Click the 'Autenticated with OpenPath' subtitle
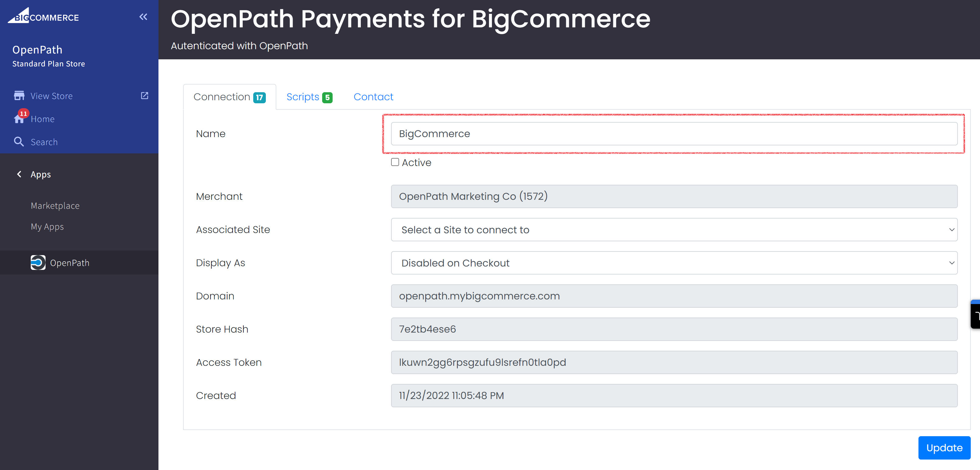This screenshot has width=980, height=470. (x=239, y=45)
